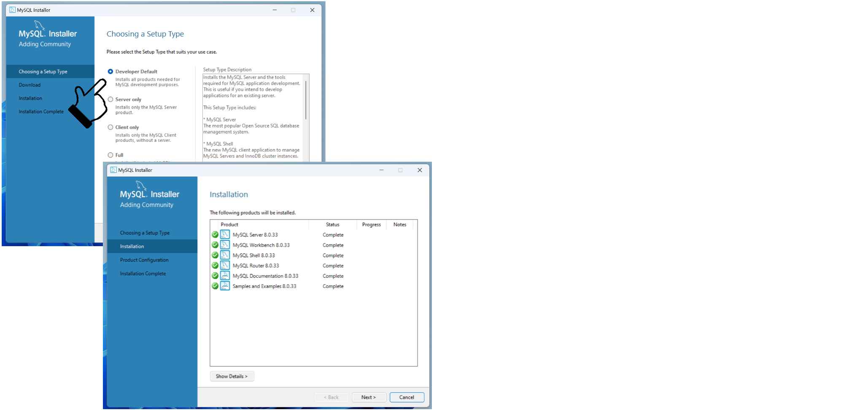Select the MySQL Router 8.0.33 row text
Viewport: 868px width, 410px height.
(256, 266)
